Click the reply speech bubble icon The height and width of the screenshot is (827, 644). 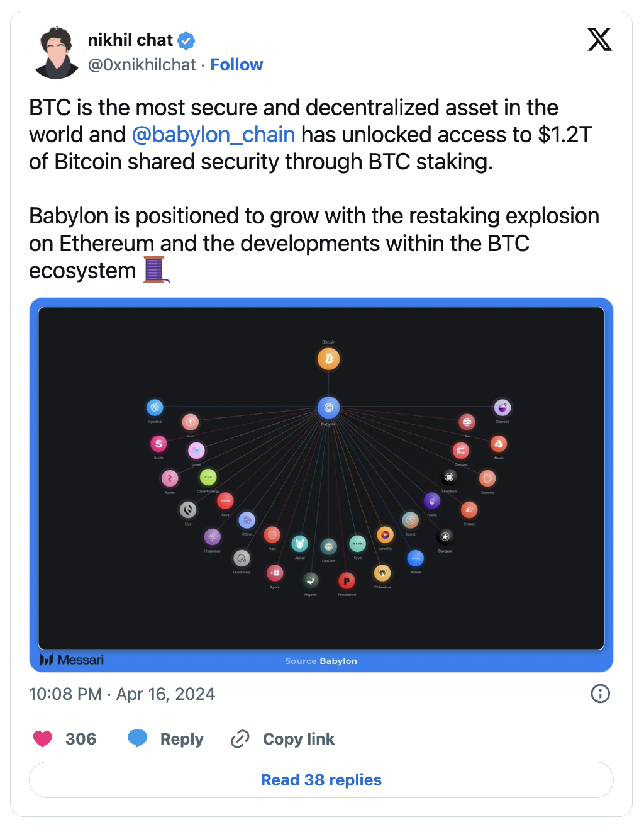click(139, 738)
